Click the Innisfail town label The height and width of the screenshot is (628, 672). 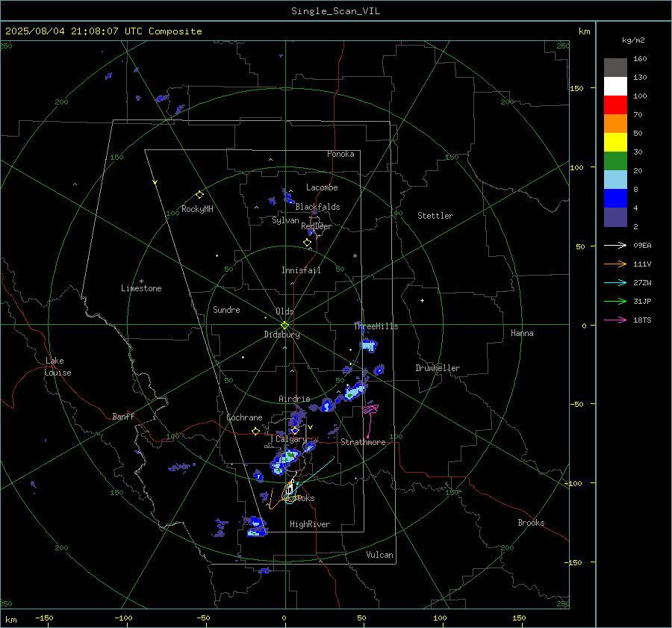pos(301,270)
